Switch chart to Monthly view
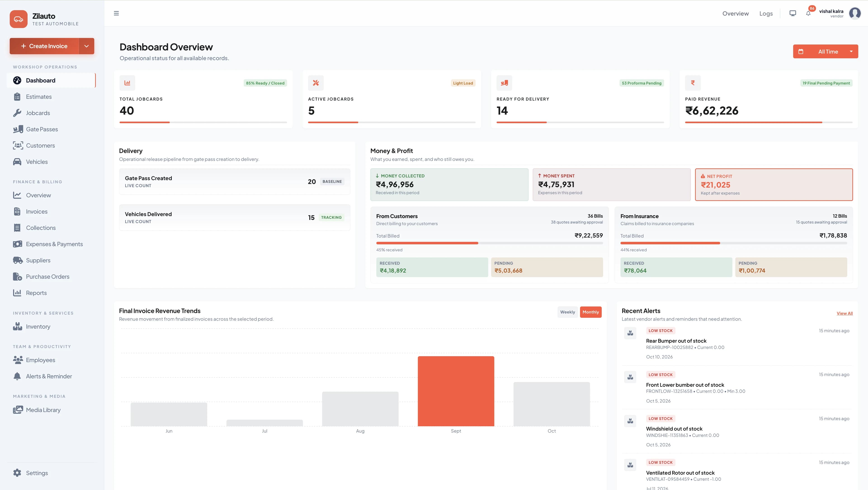The width and height of the screenshot is (868, 490). click(x=591, y=312)
